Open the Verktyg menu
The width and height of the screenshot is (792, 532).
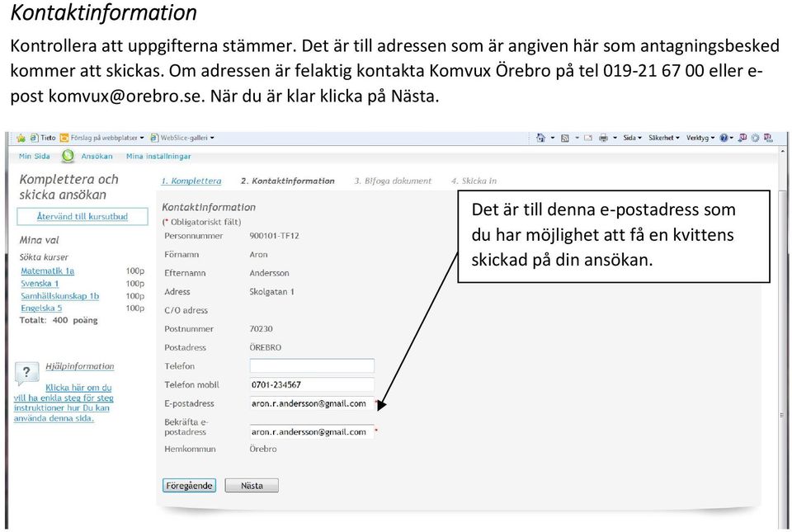coord(700,138)
